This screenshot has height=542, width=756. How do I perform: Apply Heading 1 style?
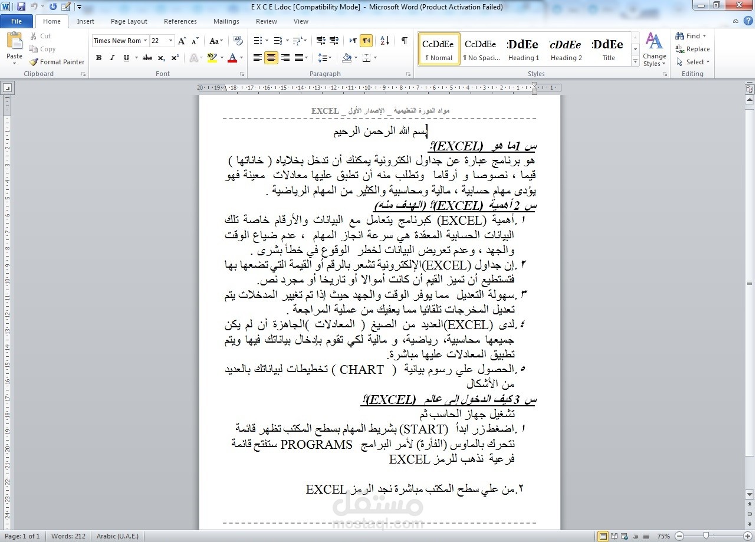[524, 49]
